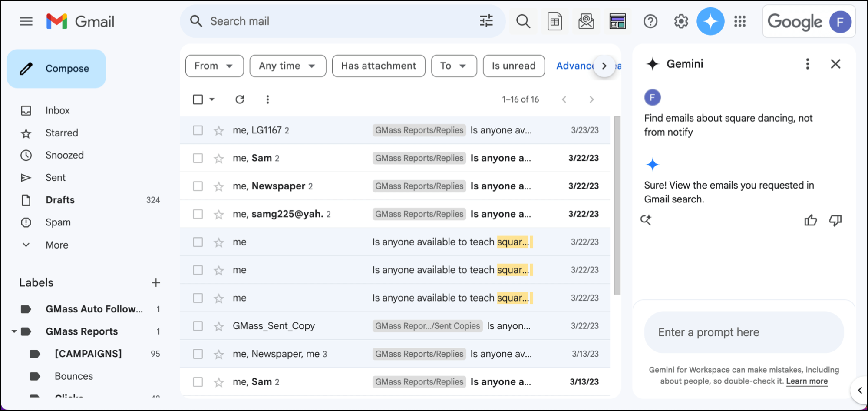868x411 pixels.
Task: Toggle the Is unread filter chip
Action: point(514,66)
